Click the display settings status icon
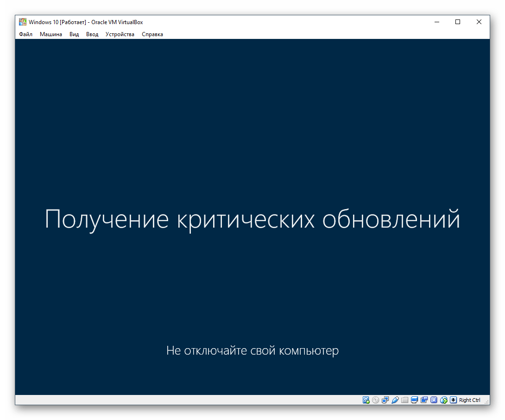Viewport: 505px width, 420px height. [415, 400]
